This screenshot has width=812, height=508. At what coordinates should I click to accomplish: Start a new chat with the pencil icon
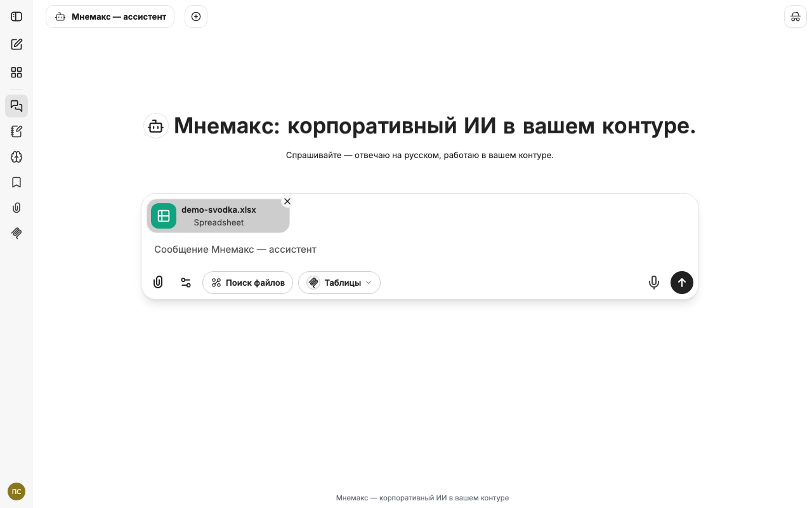click(x=16, y=44)
